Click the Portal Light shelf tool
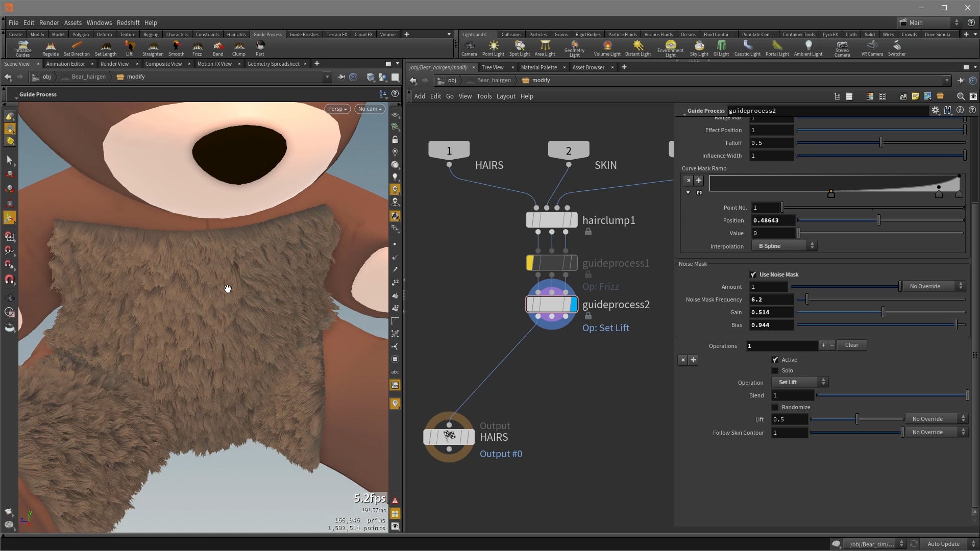Screen dimensions: 980x551 [x=777, y=48]
